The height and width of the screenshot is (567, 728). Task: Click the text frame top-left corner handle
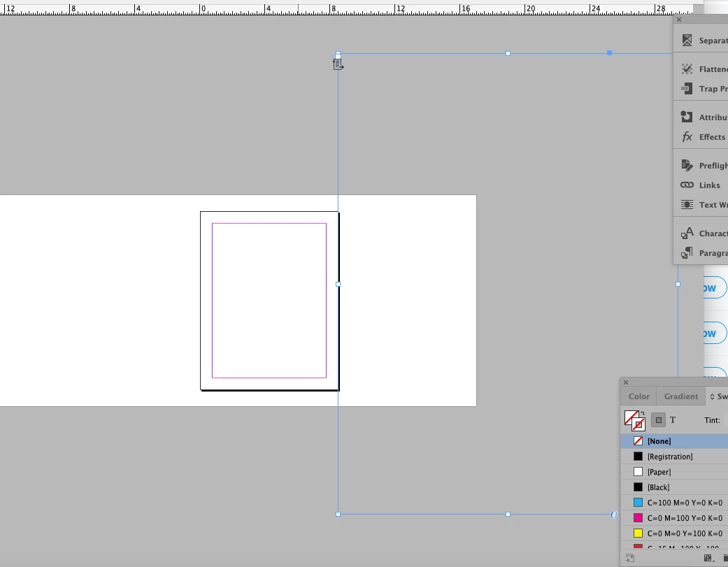[x=338, y=53]
